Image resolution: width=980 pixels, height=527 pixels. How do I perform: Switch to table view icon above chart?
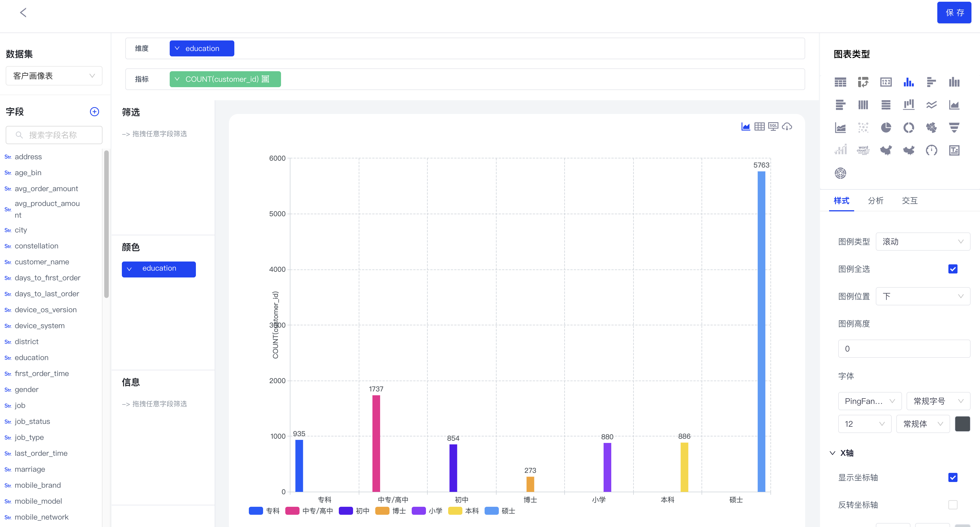(759, 126)
